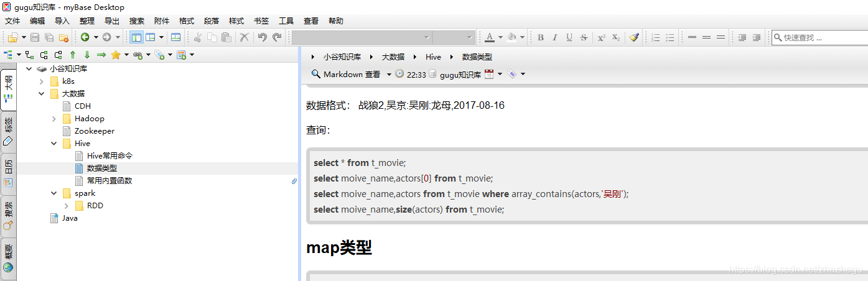Image resolution: width=868 pixels, height=281 pixels.
Task: Go forward with the gray arrow
Action: coord(107,37)
